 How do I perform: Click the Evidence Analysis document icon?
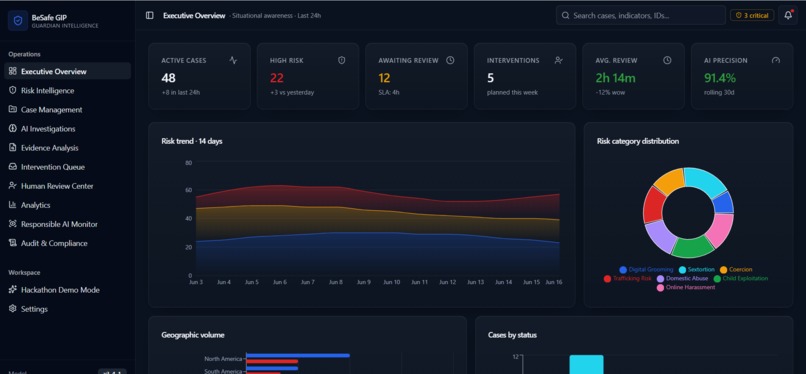13,147
